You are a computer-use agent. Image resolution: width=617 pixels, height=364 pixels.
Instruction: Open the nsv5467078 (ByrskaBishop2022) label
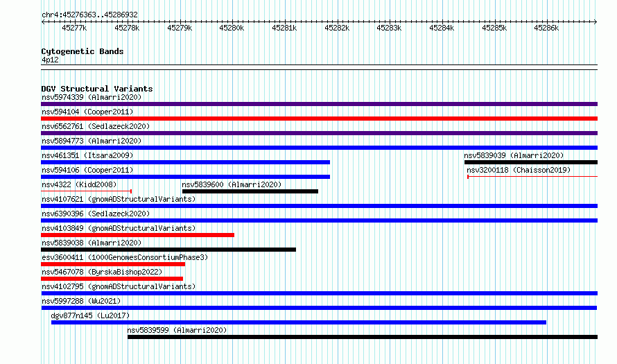point(102,272)
